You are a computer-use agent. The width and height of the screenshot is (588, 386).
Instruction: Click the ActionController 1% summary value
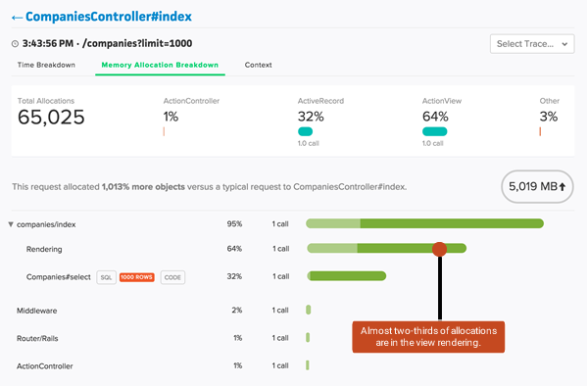171,117
